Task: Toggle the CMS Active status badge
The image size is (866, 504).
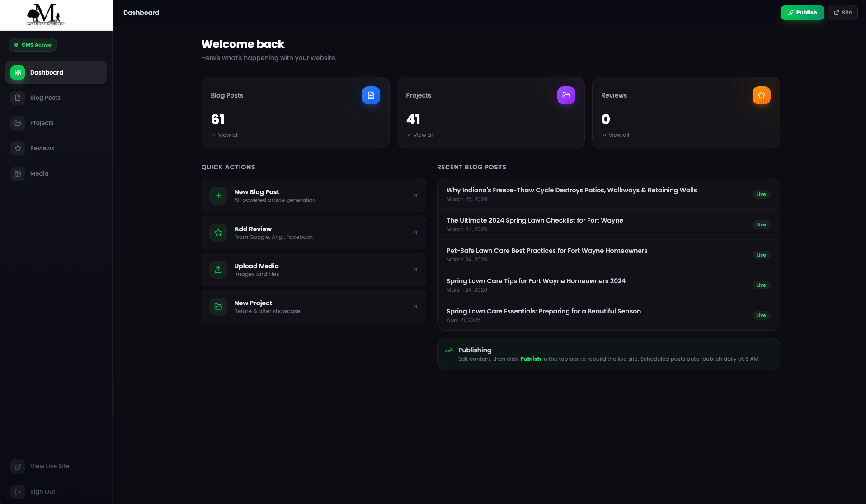Action: pyautogui.click(x=33, y=45)
